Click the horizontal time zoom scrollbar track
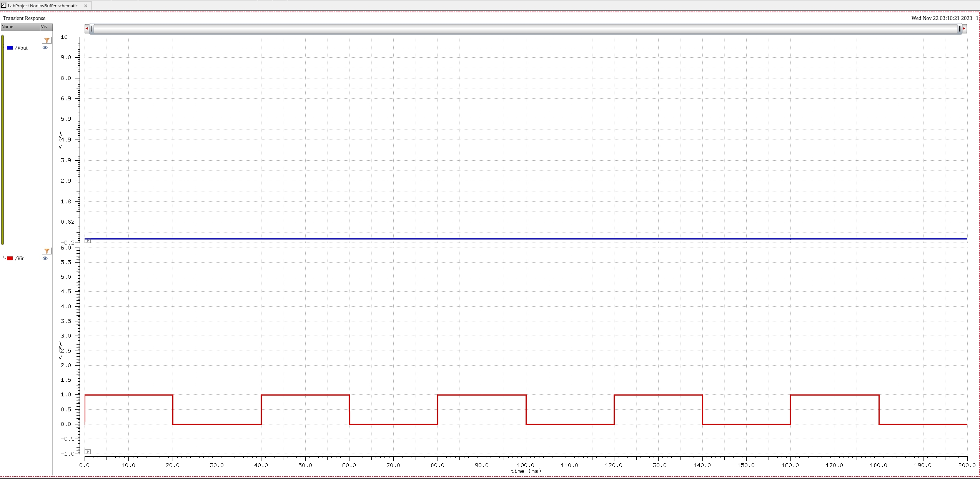The width and height of the screenshot is (980, 479). (x=525, y=29)
